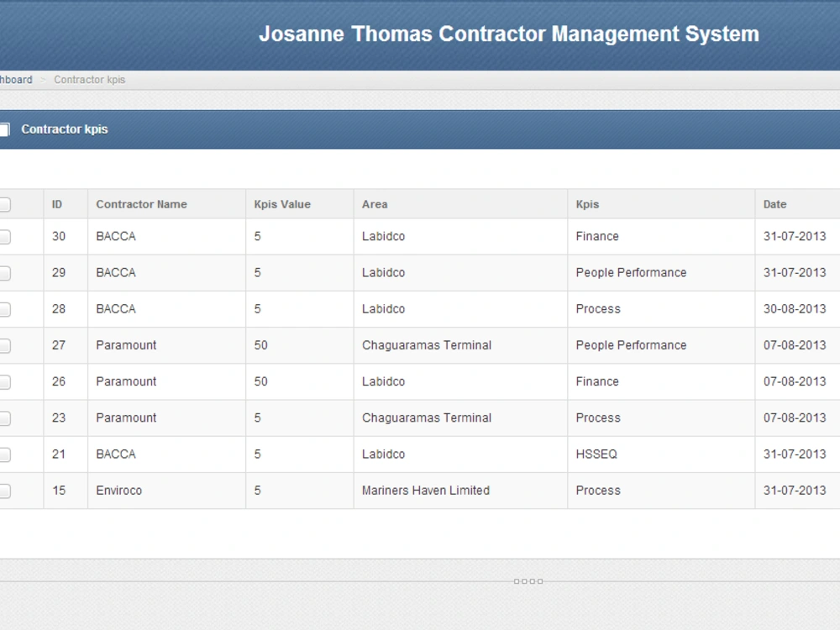Sort by the Date column header
Image resolution: width=840 pixels, height=630 pixels.
click(774, 204)
